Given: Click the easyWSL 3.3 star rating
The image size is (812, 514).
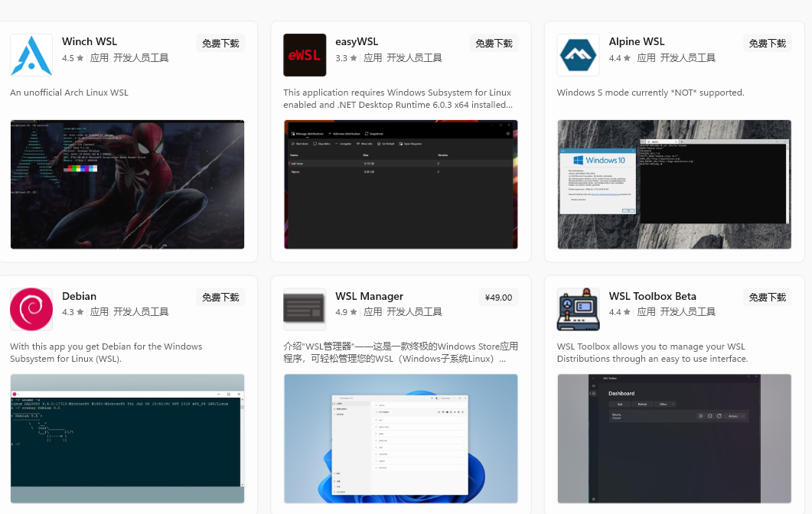Looking at the screenshot, I should coord(347,58).
